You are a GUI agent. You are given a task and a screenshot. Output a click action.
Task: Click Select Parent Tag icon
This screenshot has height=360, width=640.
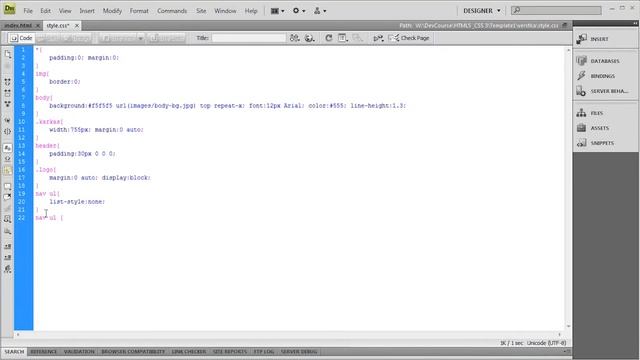tap(7, 120)
